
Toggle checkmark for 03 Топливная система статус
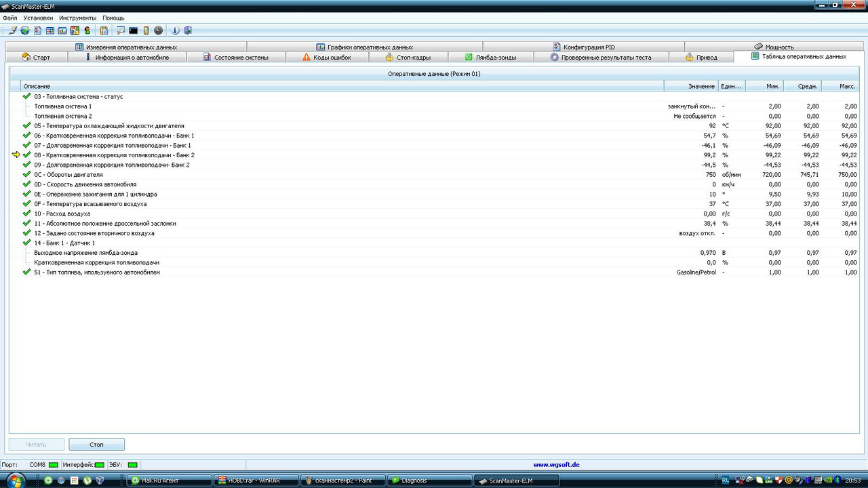pos(27,96)
